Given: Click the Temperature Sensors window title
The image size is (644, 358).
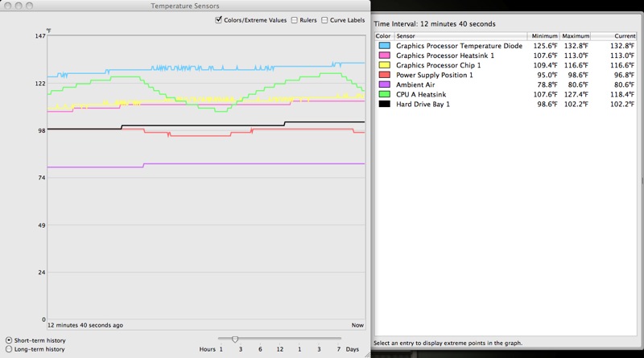Looking at the screenshot, I should [x=185, y=6].
